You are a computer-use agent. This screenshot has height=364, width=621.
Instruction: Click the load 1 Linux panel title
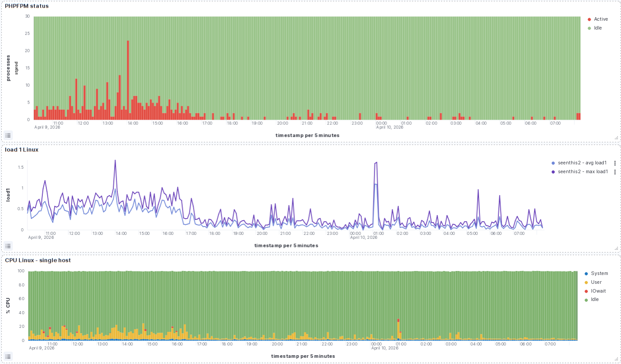pyautogui.click(x=22, y=150)
